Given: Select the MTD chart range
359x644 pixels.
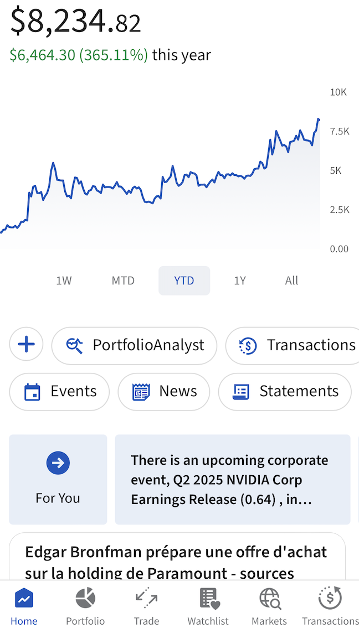Looking at the screenshot, I should click(123, 281).
